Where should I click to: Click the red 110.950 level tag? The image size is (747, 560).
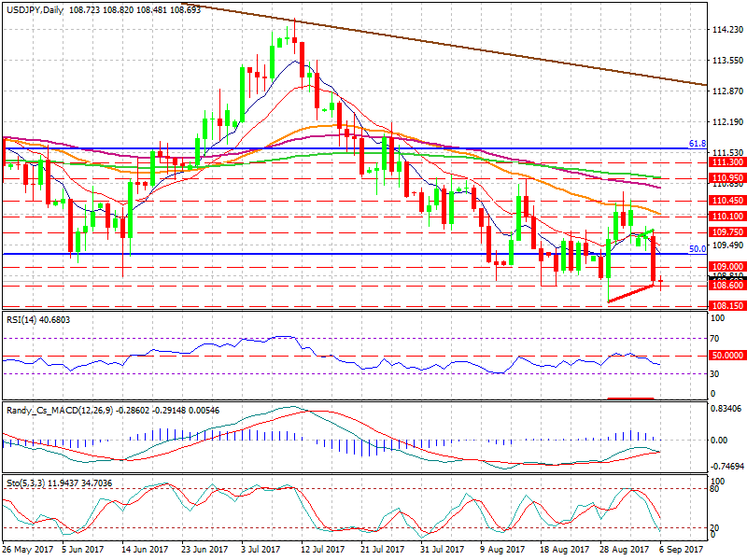(x=727, y=178)
